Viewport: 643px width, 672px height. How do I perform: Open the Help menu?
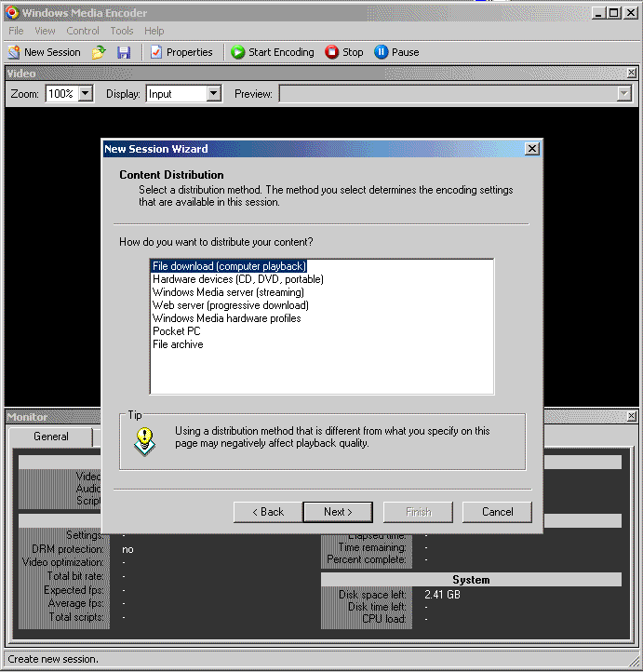point(154,31)
